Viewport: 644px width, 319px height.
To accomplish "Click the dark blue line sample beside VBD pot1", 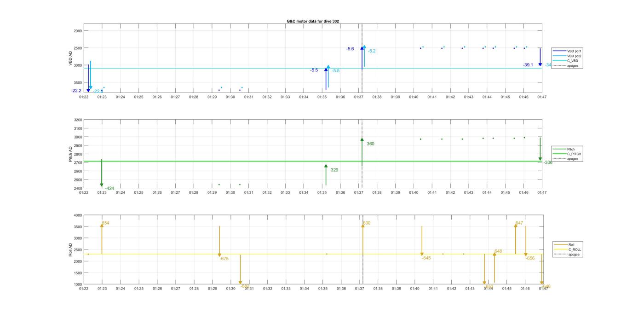I will (x=559, y=51).
